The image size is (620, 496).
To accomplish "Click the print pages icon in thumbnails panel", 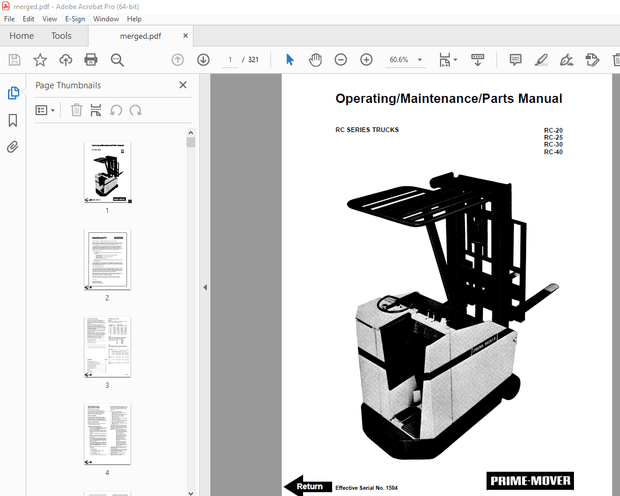I will tap(96, 110).
